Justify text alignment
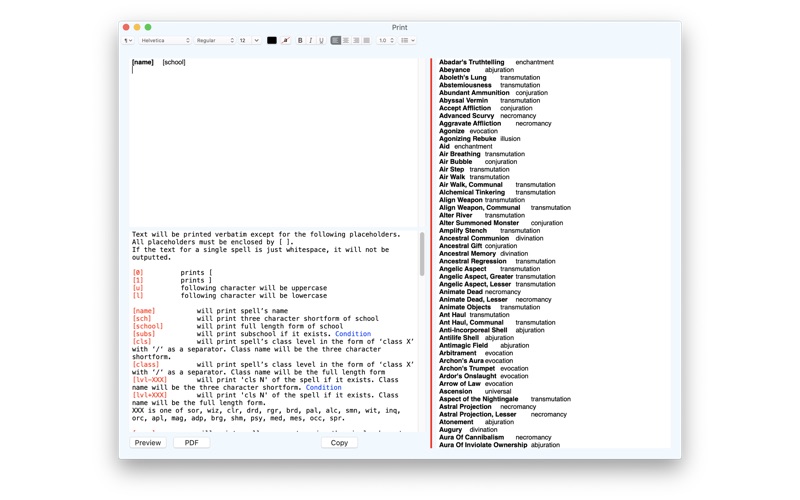 366,40
